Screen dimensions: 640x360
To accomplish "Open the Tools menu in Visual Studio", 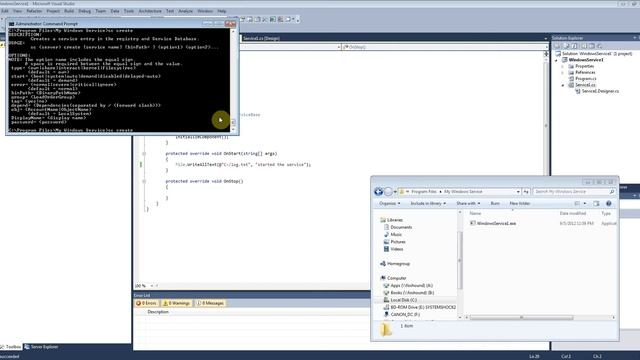I will 129,11.
